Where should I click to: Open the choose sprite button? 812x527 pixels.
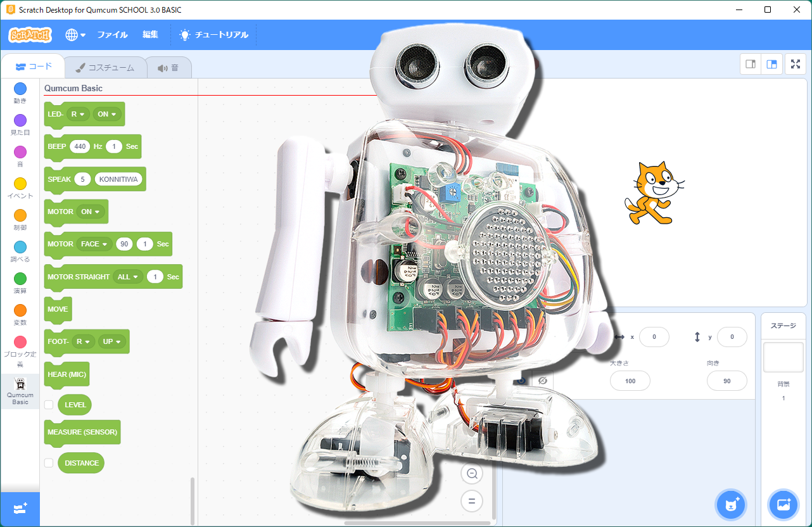[x=731, y=505]
